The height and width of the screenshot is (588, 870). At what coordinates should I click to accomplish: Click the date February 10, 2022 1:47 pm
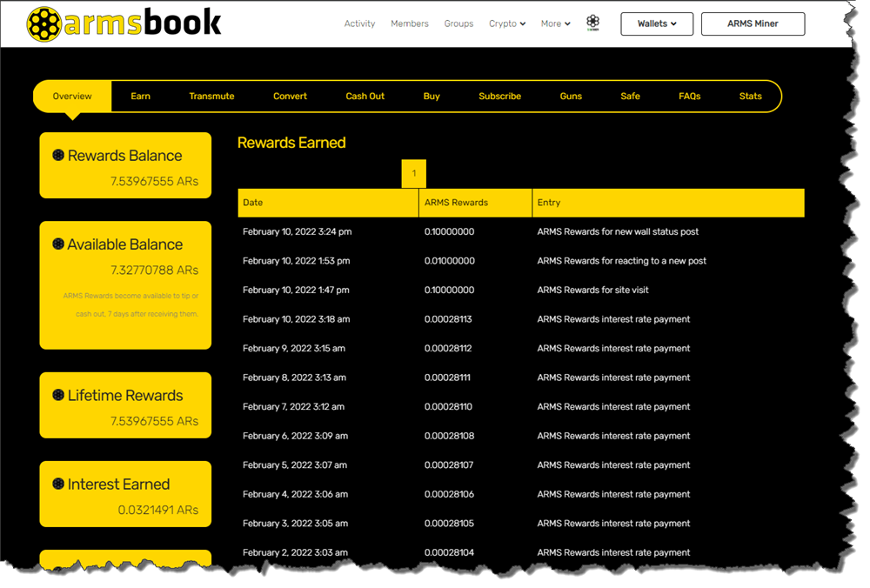pos(296,291)
